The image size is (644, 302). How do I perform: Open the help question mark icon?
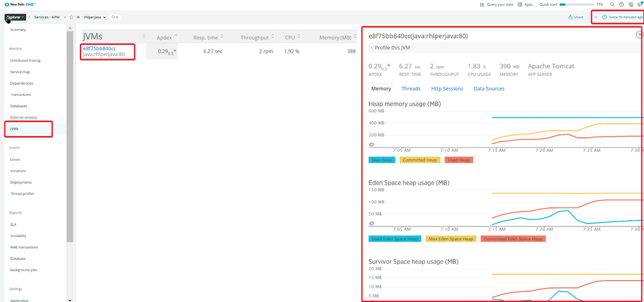(x=621, y=5)
